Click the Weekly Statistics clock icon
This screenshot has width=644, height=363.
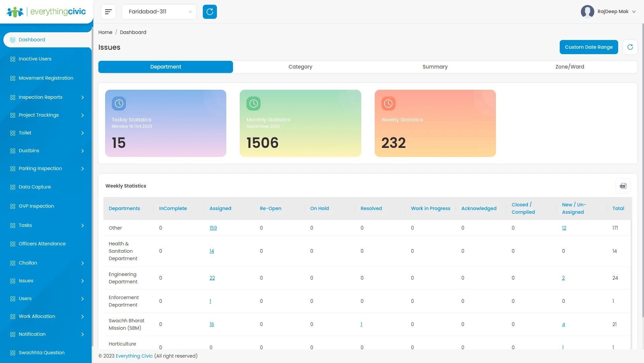coord(388,104)
